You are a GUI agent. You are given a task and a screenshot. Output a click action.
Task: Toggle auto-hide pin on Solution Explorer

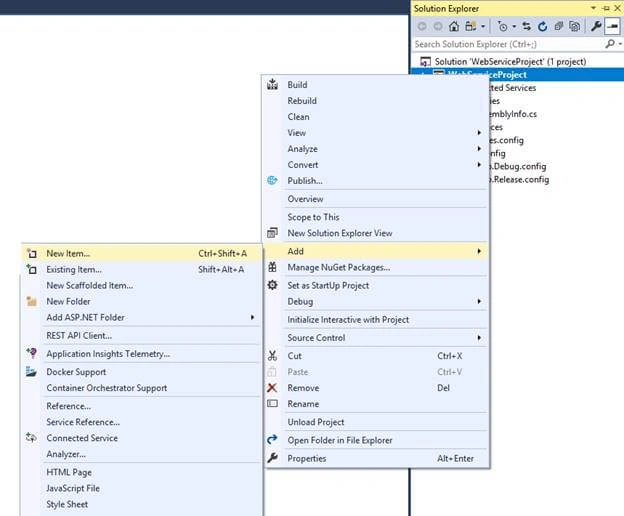[606, 8]
